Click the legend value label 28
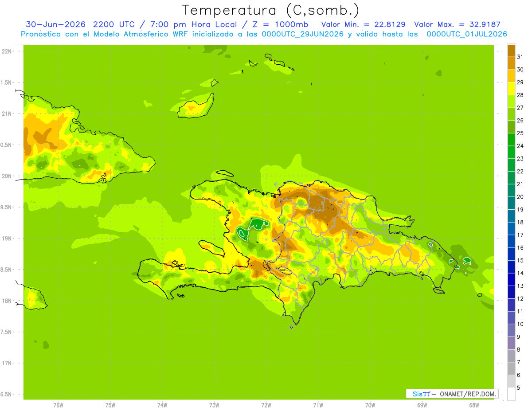The image size is (532, 411). click(520, 95)
